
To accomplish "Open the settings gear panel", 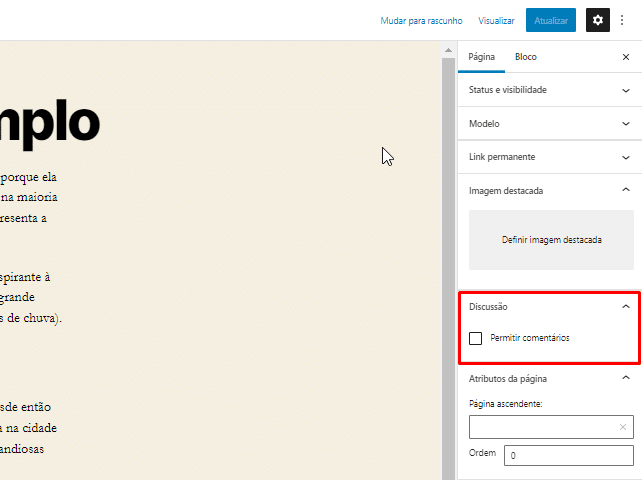I will (598, 20).
